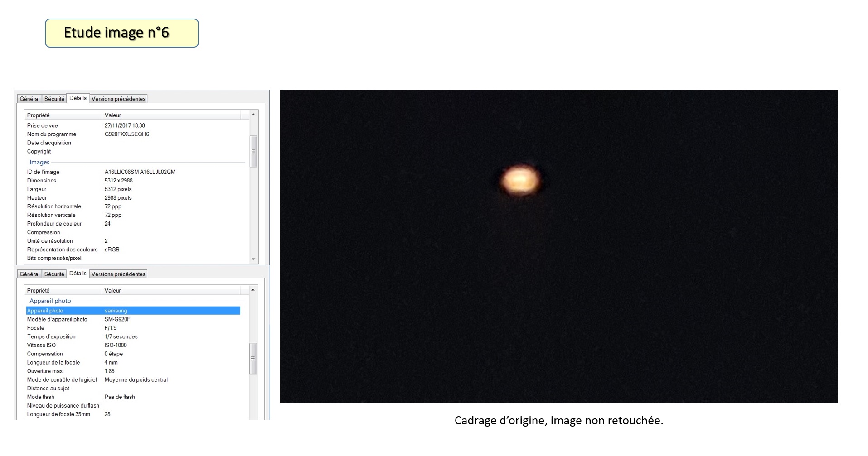Open Versions précédentes tab in lower panel
868x456 pixels.
(119, 274)
